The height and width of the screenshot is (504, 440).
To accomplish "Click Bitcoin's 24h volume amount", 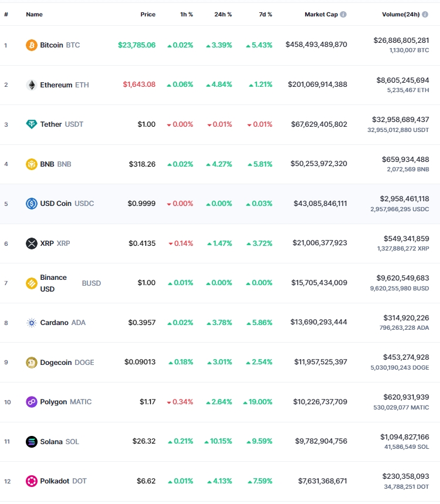I will (401, 40).
